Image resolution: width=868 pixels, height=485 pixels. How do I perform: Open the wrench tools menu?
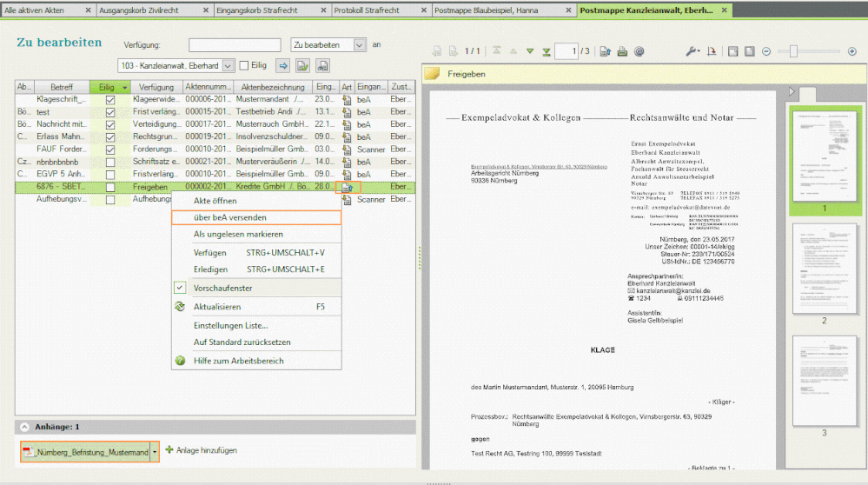point(692,52)
